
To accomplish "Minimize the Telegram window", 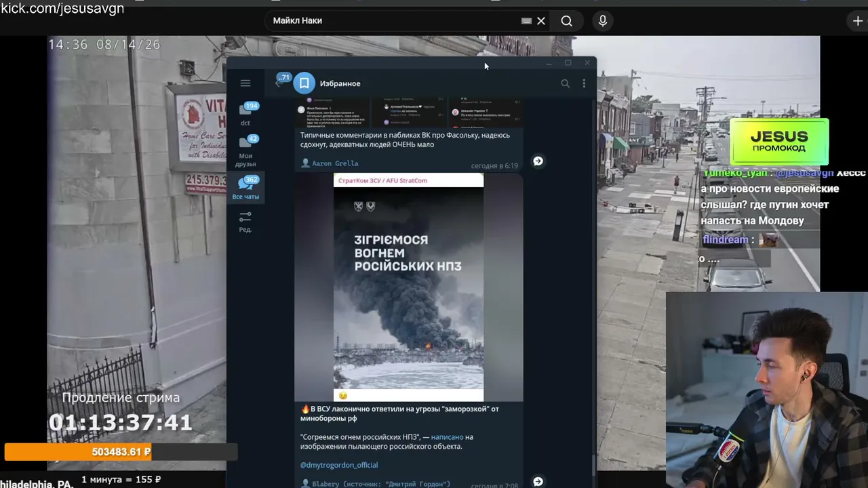I will pyautogui.click(x=549, y=63).
